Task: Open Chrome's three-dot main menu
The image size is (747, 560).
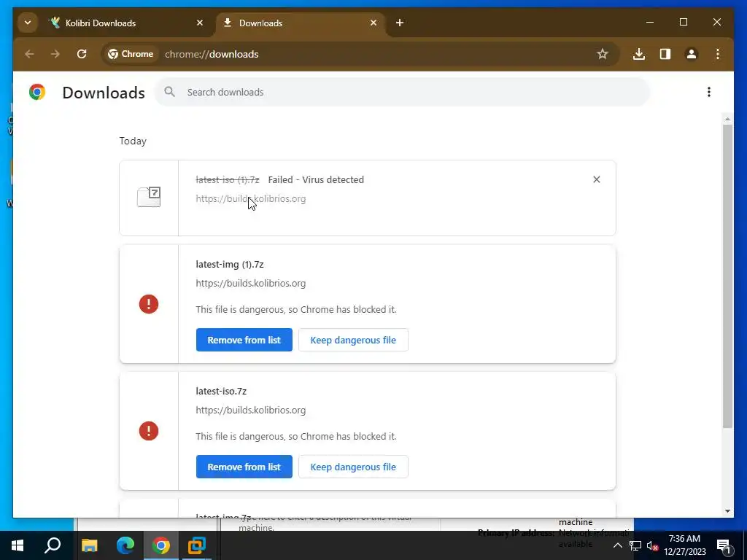Action: (x=718, y=54)
